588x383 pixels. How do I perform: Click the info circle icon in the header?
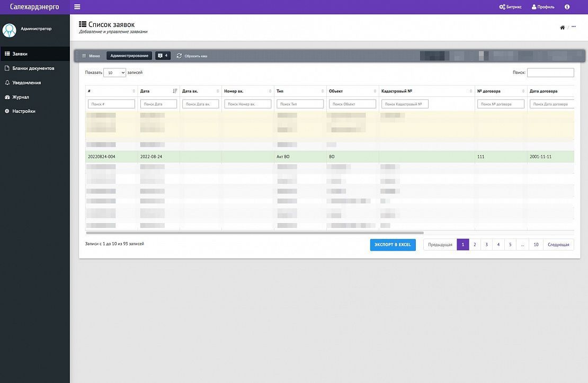(x=567, y=7)
